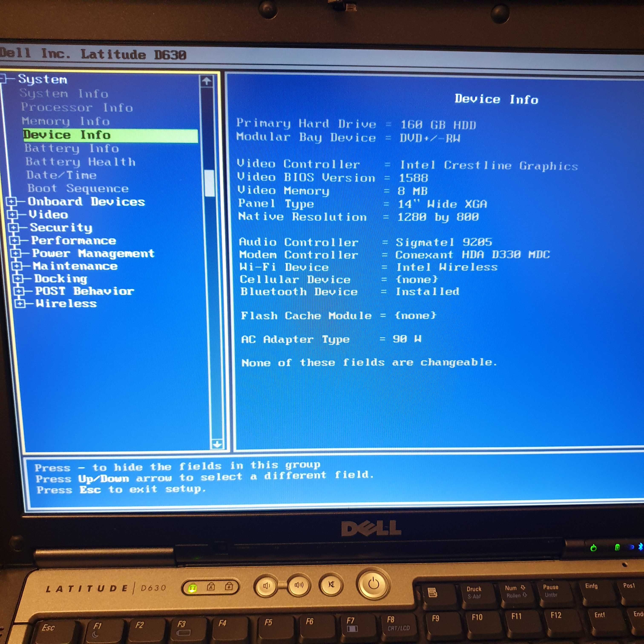Click the battery status LED
This screenshot has height=644, width=644.
click(617, 547)
